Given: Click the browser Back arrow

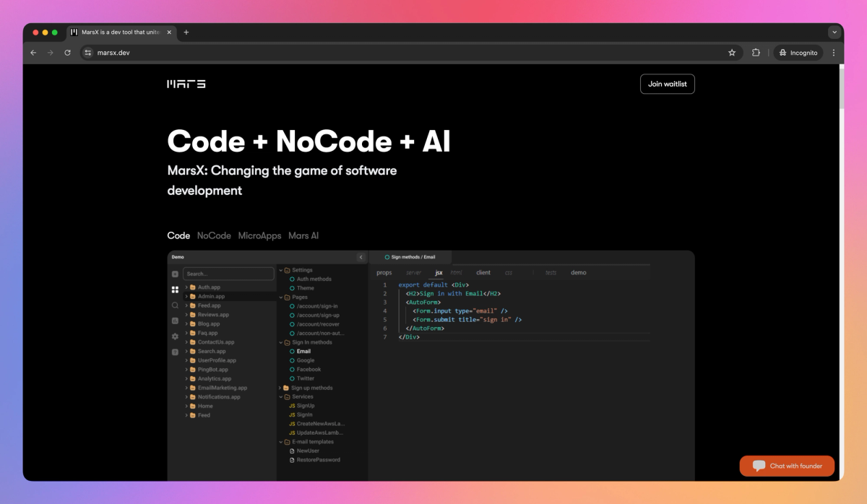Looking at the screenshot, I should point(33,53).
